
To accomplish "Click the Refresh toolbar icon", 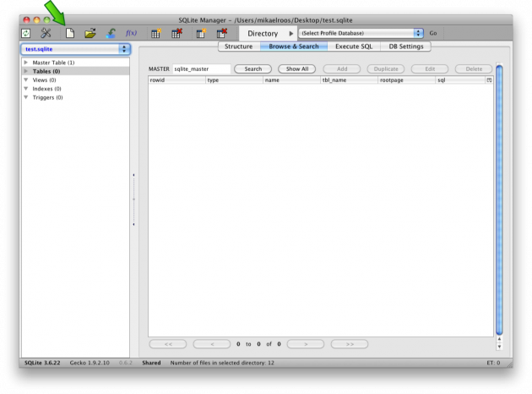I will (26, 33).
